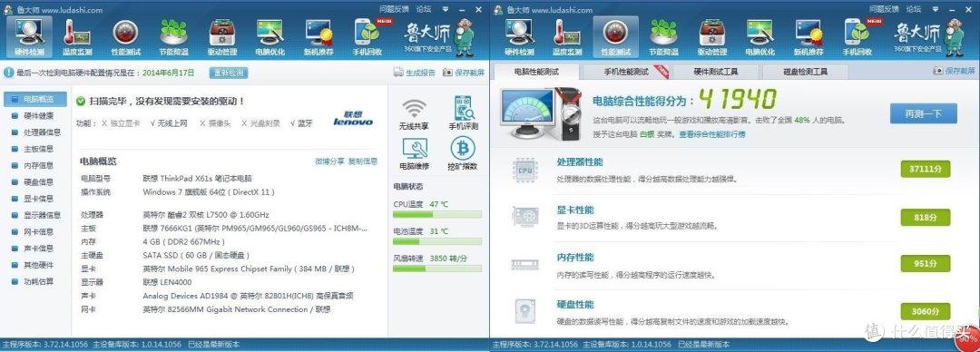Image resolution: width=980 pixels, height=352 pixels.
Task: Click the 951分 memory score badge
Action: click(926, 264)
